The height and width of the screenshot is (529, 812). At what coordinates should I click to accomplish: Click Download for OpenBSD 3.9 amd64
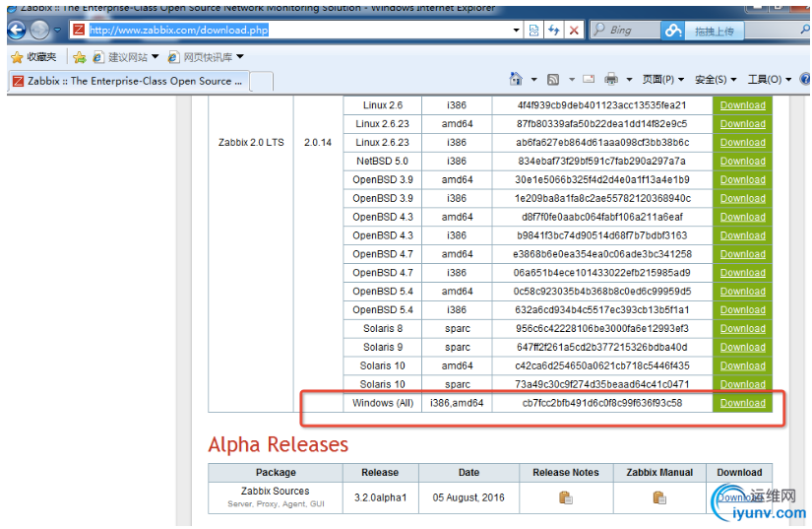pyautogui.click(x=742, y=180)
